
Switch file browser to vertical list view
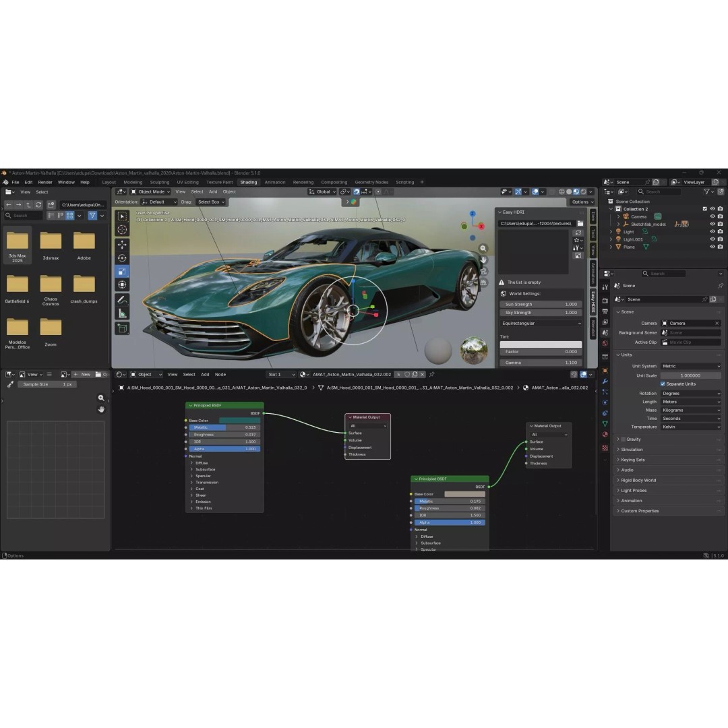[51, 216]
